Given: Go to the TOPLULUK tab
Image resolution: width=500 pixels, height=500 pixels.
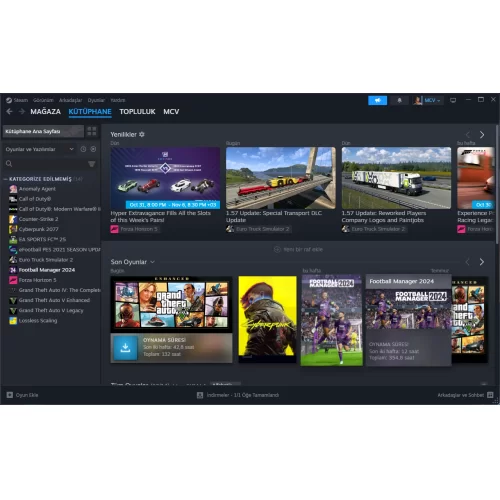Looking at the screenshot, I should [137, 112].
